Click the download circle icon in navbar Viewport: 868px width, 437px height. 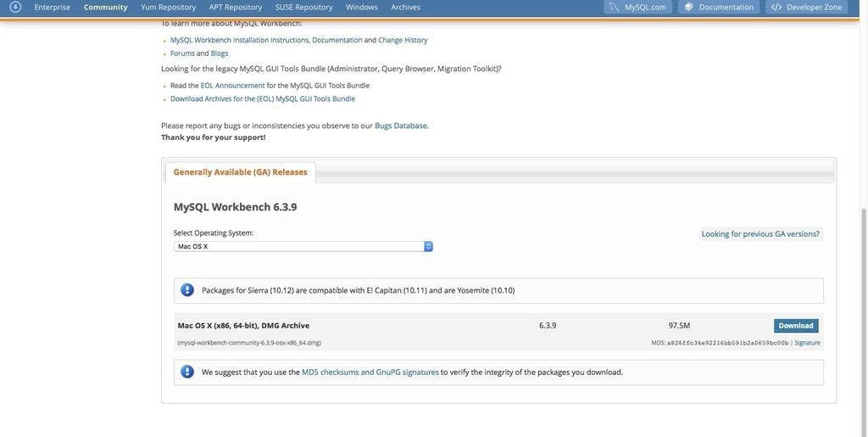coord(15,7)
